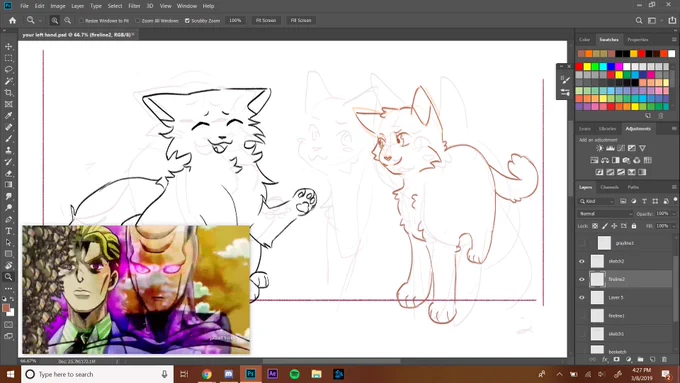Create a new group folder in Layers panel

point(640,359)
